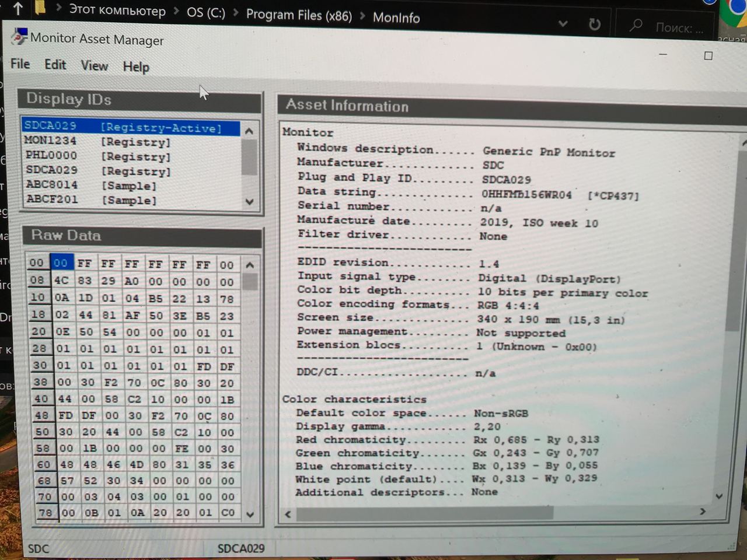Click the Asset Information horizontal scrollbar thumb

(x=425, y=513)
